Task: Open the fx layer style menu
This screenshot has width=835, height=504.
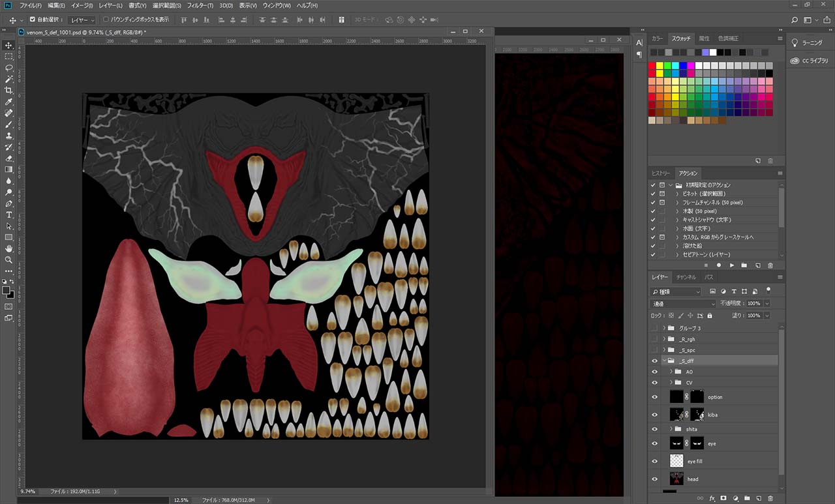Action: pyautogui.click(x=712, y=498)
